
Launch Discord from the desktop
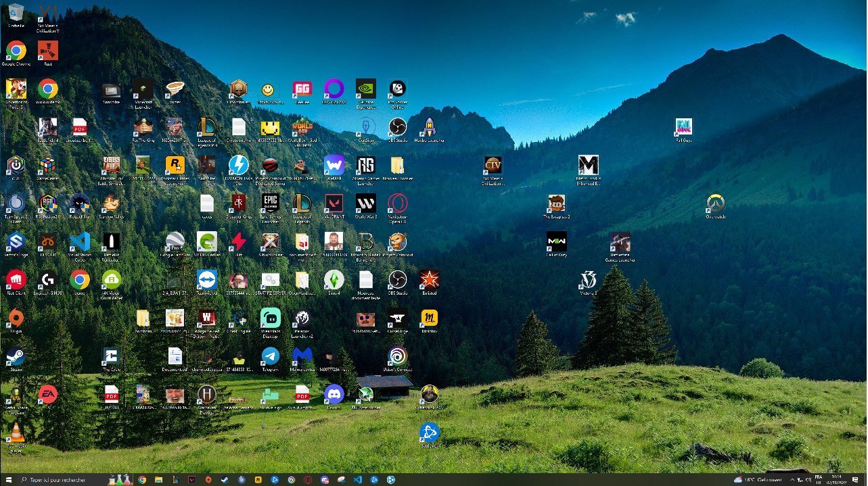tap(334, 394)
